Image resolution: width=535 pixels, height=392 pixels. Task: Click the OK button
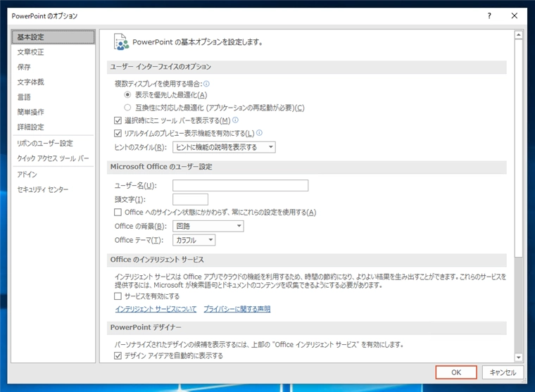click(x=456, y=372)
